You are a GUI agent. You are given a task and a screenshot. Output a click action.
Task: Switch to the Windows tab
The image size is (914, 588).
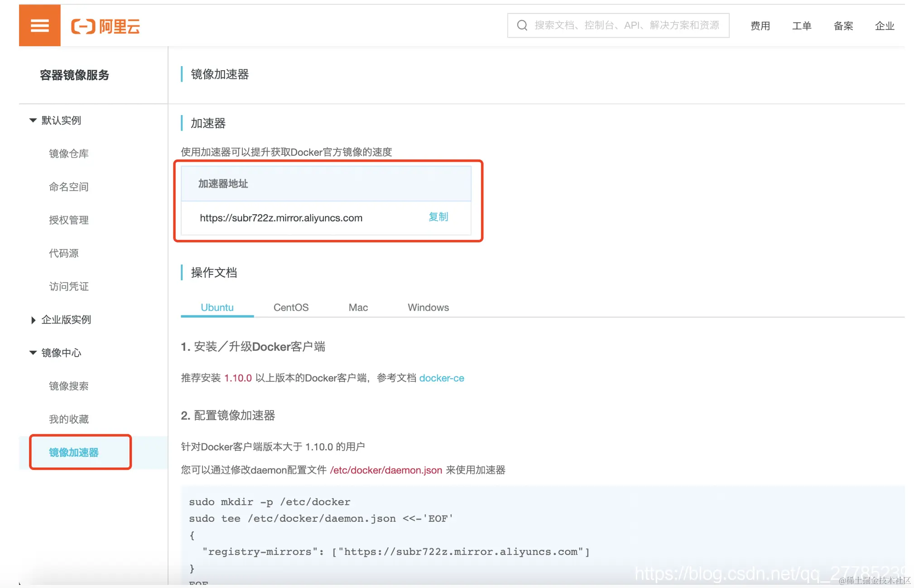coord(428,307)
